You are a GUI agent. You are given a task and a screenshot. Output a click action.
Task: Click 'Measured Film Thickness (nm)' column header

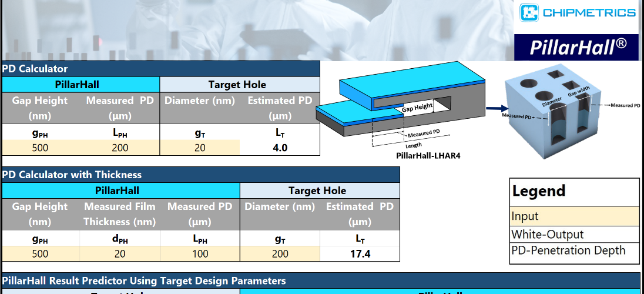(x=119, y=214)
